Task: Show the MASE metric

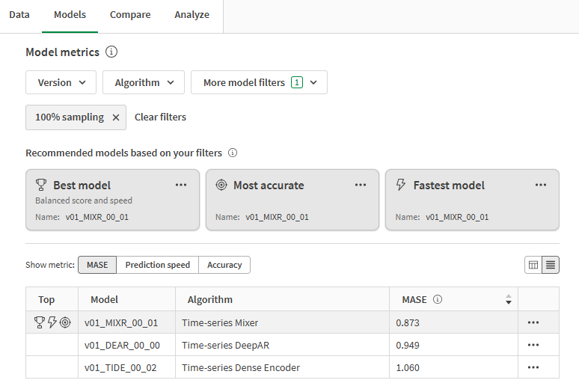Action: pyautogui.click(x=97, y=265)
